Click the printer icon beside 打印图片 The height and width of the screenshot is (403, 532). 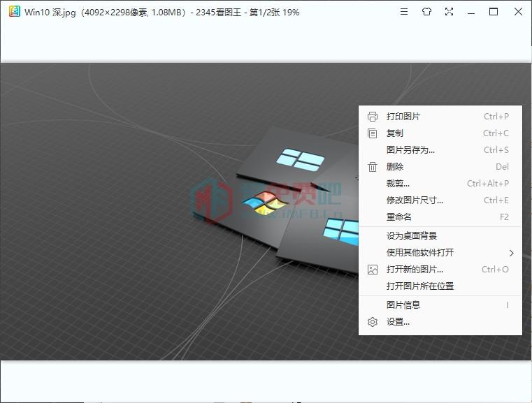[x=372, y=117]
